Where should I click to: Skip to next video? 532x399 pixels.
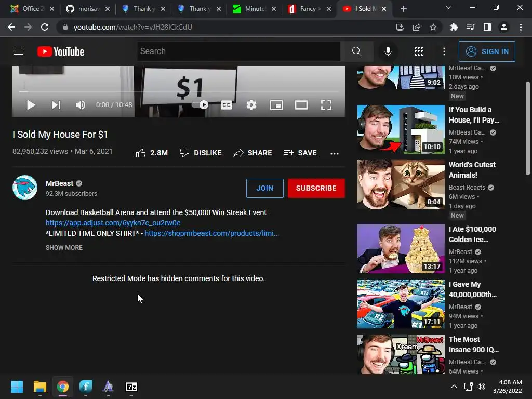56,105
